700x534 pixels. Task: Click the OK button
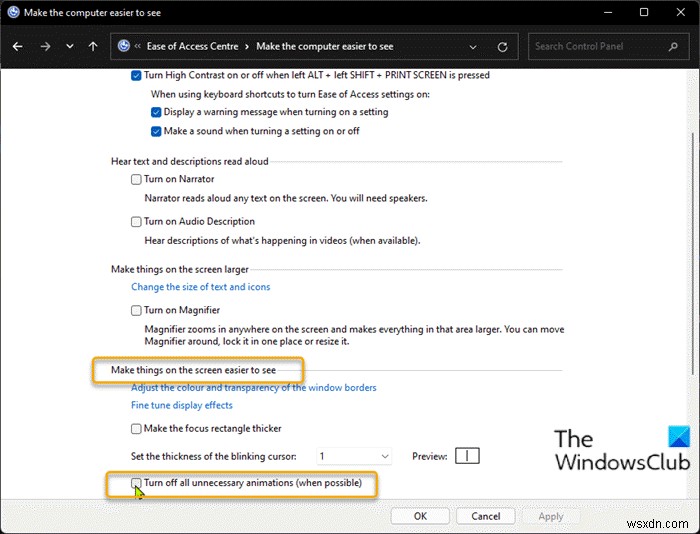(420, 516)
